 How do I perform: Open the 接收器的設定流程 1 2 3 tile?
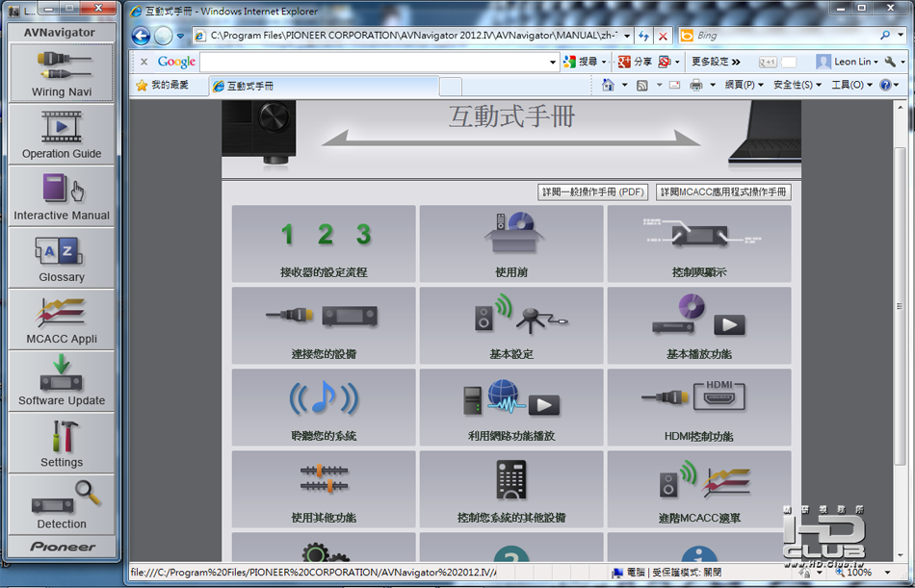tap(324, 243)
